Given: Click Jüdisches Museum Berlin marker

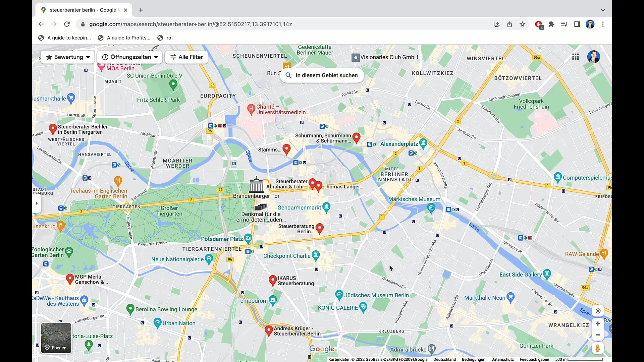Looking at the screenshot, I should (339, 295).
